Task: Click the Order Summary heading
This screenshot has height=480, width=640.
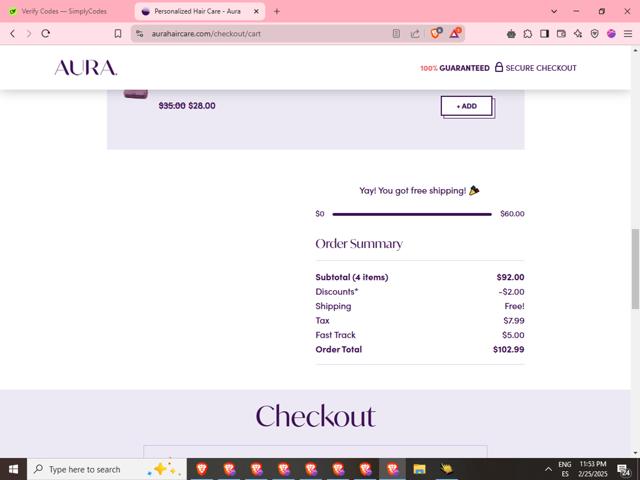Action: click(359, 244)
